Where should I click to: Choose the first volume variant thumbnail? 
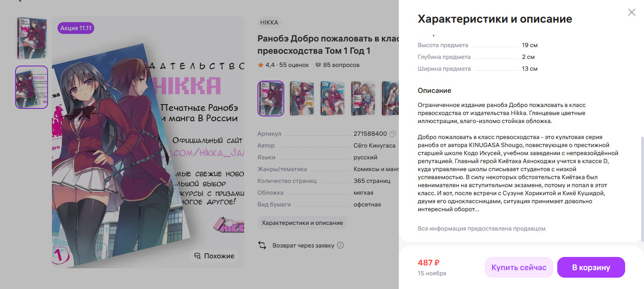271,99
